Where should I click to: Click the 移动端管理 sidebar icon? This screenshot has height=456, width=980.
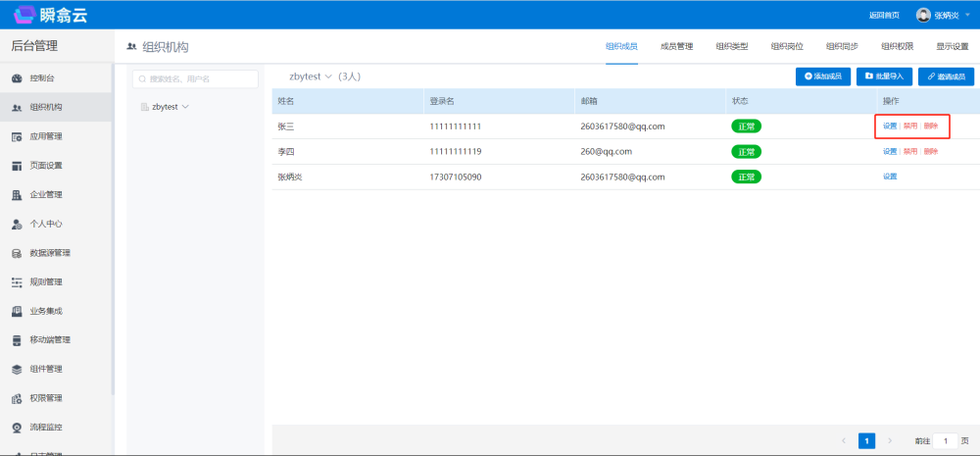[x=17, y=340]
